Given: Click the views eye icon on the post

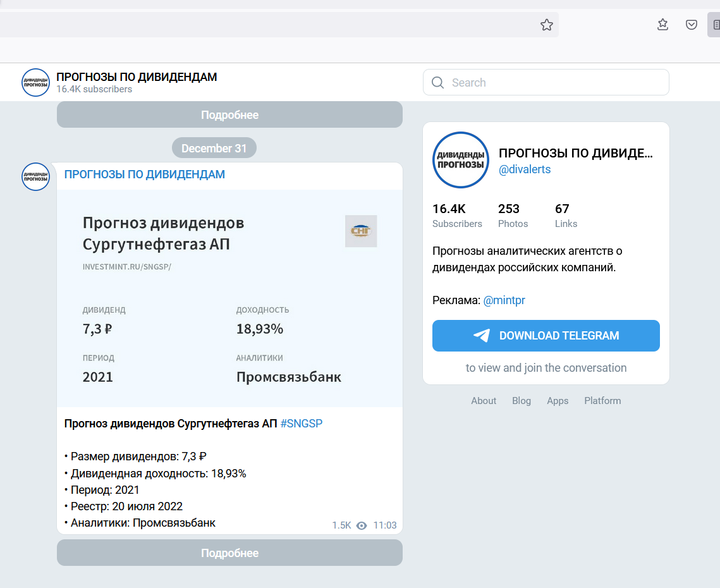Looking at the screenshot, I should 362,525.
